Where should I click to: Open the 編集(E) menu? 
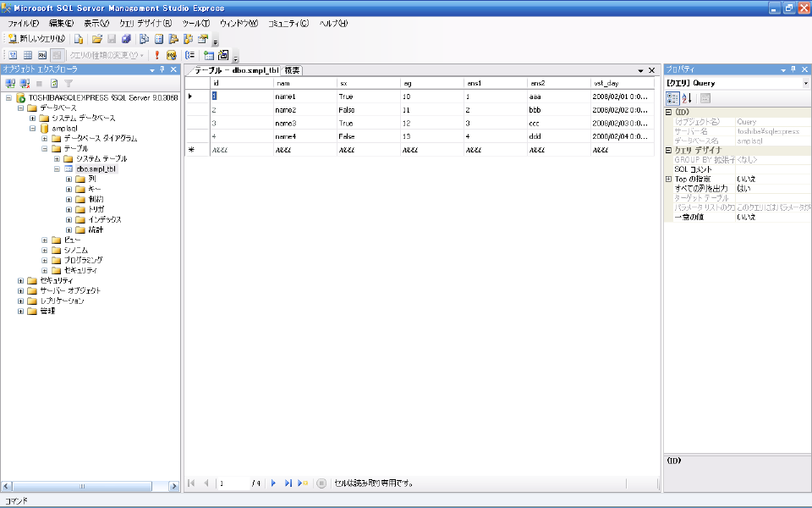62,24
